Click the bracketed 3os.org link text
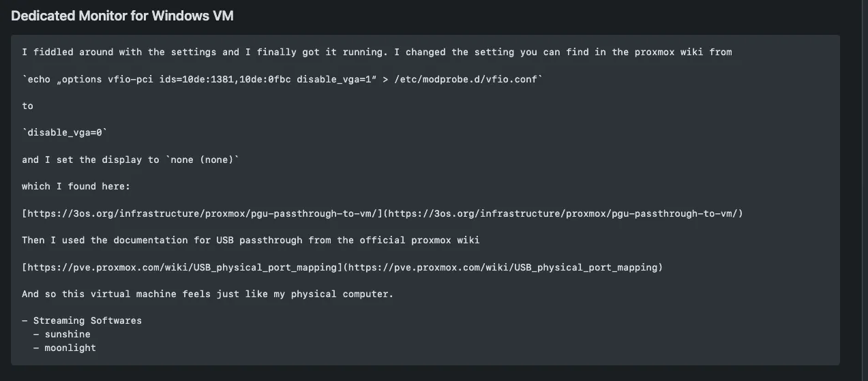 (203, 213)
